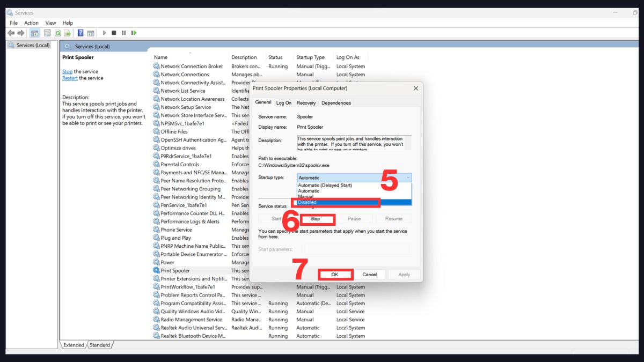Click the Apply button
Viewport: 644px width, 362px height.
(404, 275)
